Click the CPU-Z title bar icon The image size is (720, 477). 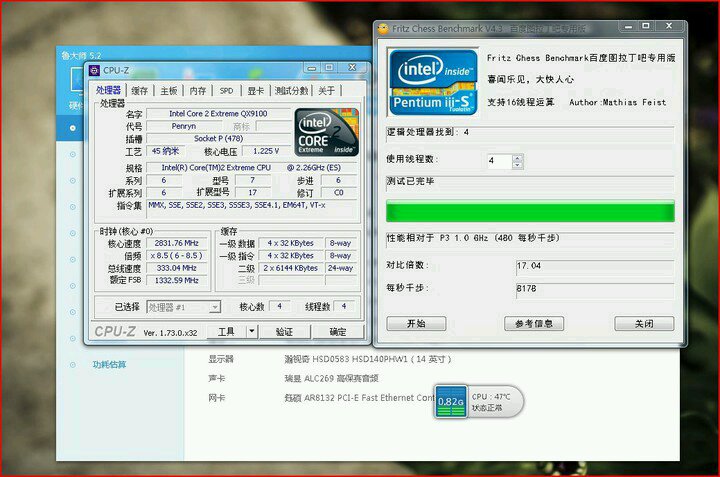point(94,70)
